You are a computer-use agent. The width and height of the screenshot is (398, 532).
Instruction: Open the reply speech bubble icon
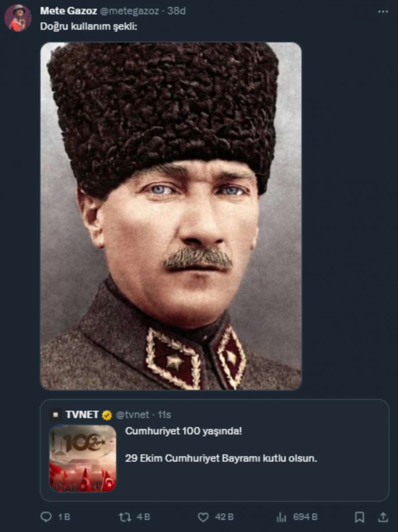coord(46,517)
